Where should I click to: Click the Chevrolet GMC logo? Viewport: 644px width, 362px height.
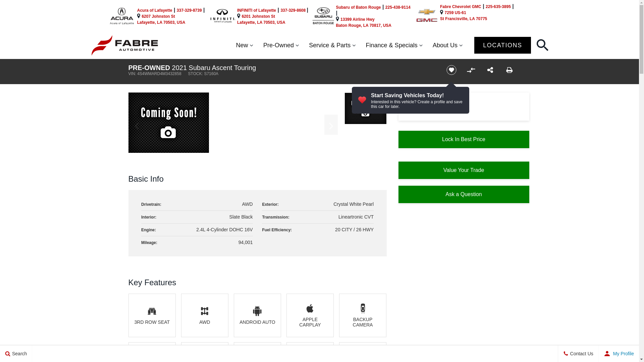click(427, 15)
